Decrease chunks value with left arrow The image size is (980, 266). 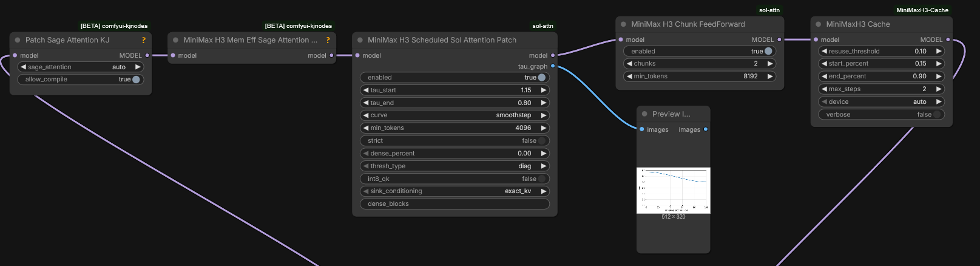click(x=629, y=64)
